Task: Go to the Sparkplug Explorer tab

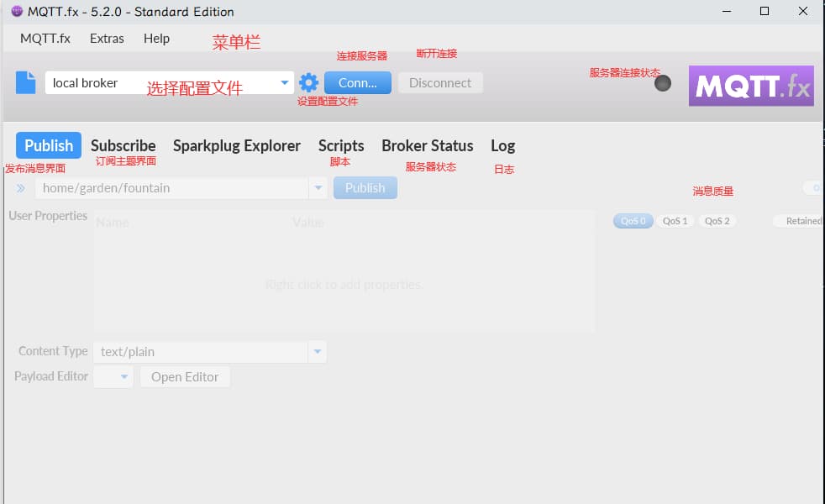Action: coord(236,145)
